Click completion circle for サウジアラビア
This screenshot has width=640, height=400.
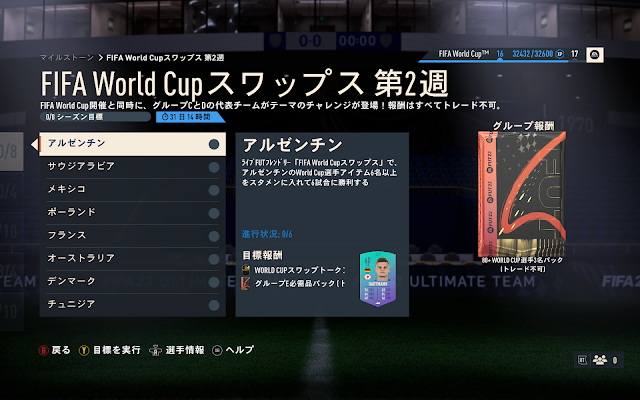click(214, 167)
